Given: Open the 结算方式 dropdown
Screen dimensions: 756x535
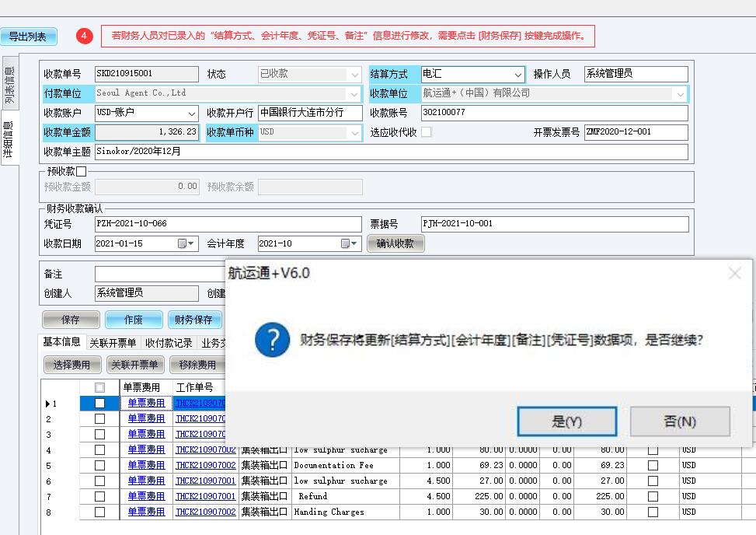Looking at the screenshot, I should click(518, 75).
